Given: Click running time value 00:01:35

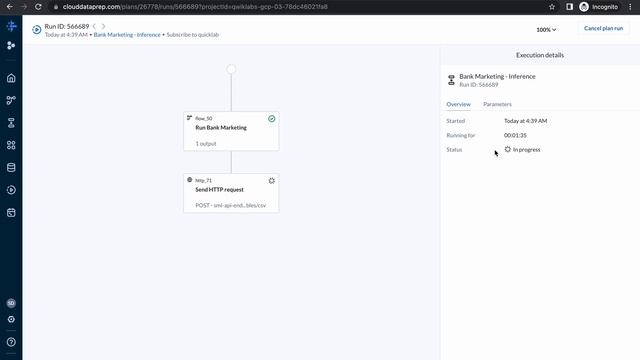Looking at the screenshot, I should [515, 135].
